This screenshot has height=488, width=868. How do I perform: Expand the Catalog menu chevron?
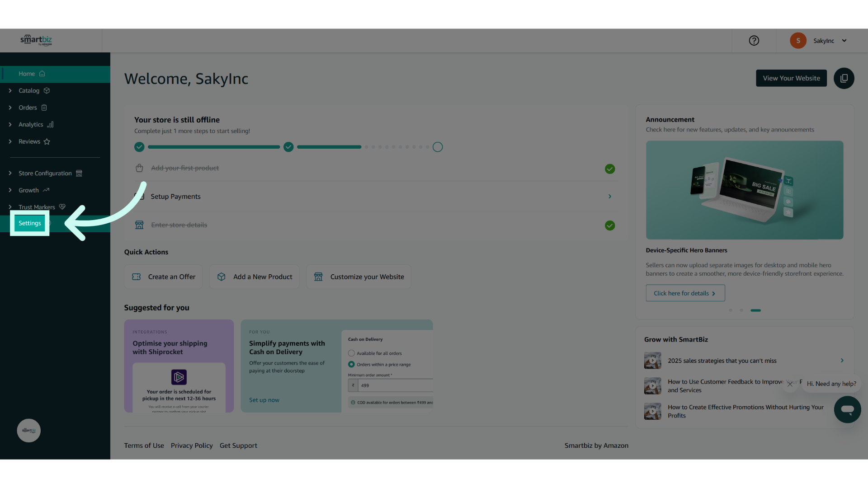(10, 91)
